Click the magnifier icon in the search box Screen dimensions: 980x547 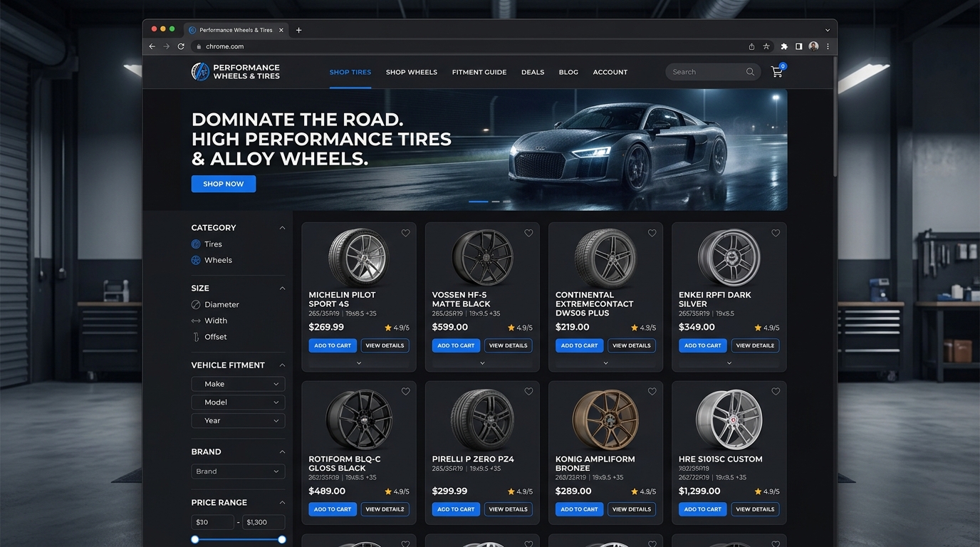(x=750, y=72)
